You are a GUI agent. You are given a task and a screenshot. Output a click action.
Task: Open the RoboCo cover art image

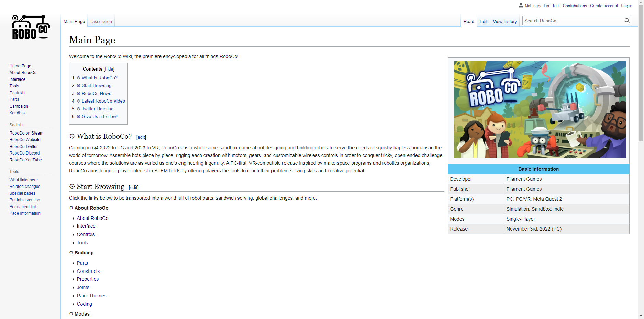[540, 109]
